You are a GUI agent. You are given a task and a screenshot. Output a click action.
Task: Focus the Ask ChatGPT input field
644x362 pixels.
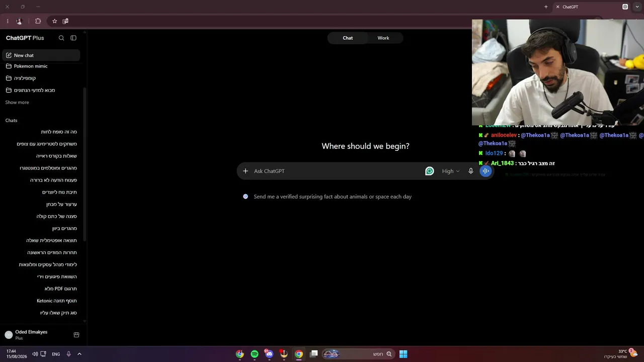click(x=337, y=171)
